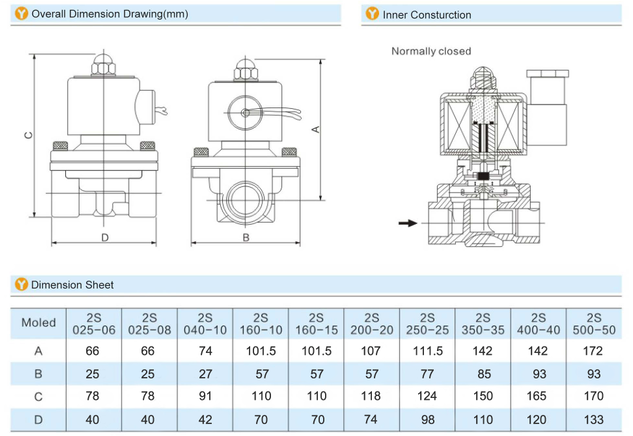The width and height of the screenshot is (633, 436).
Task: Click dimension letter B below the front-view drawing
Action: (x=246, y=239)
